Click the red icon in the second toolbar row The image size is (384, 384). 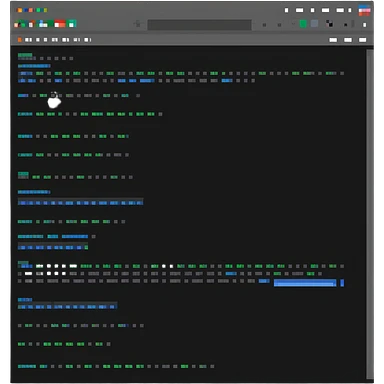tap(60, 24)
